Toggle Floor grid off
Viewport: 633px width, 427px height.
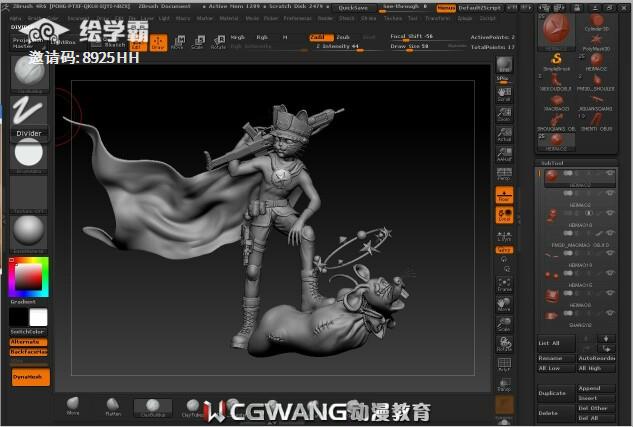pos(504,195)
